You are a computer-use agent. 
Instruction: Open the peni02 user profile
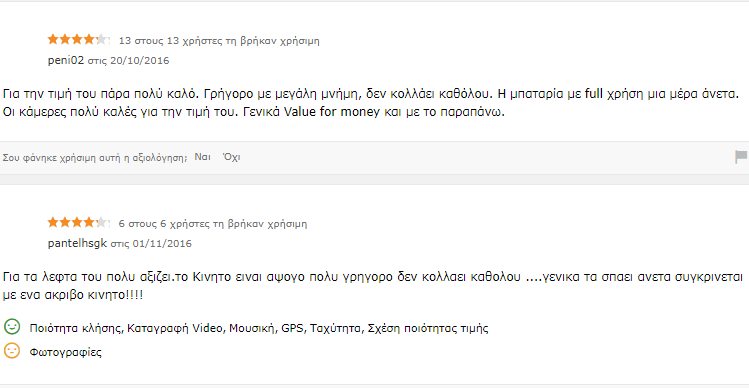66,61
